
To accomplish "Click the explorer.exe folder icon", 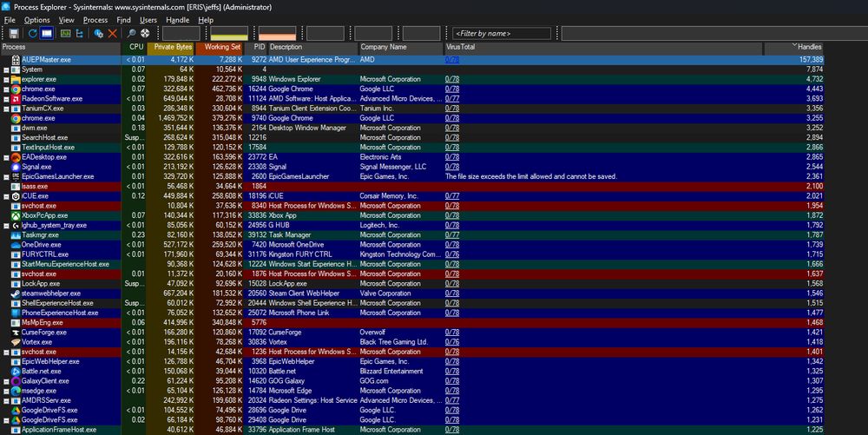I will [16, 79].
